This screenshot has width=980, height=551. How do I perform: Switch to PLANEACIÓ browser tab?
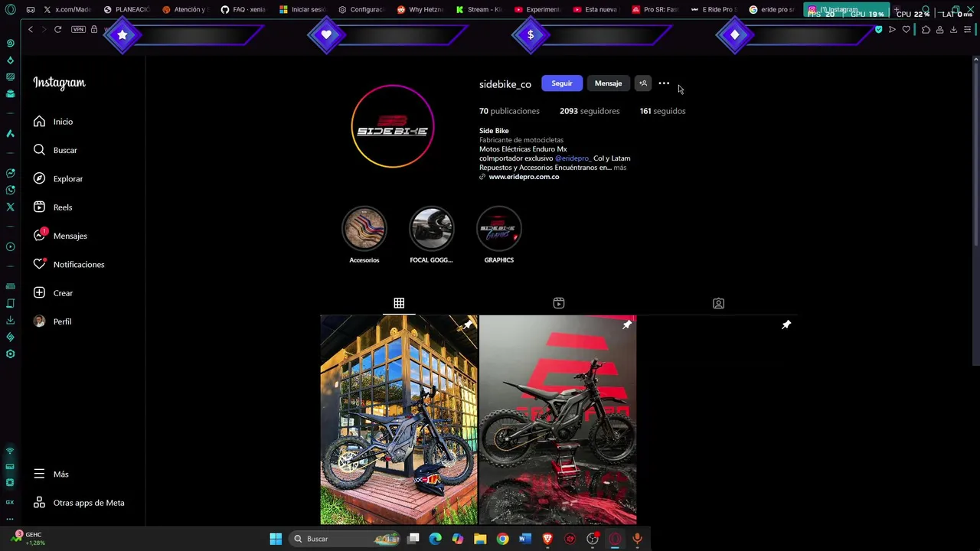coord(127,10)
